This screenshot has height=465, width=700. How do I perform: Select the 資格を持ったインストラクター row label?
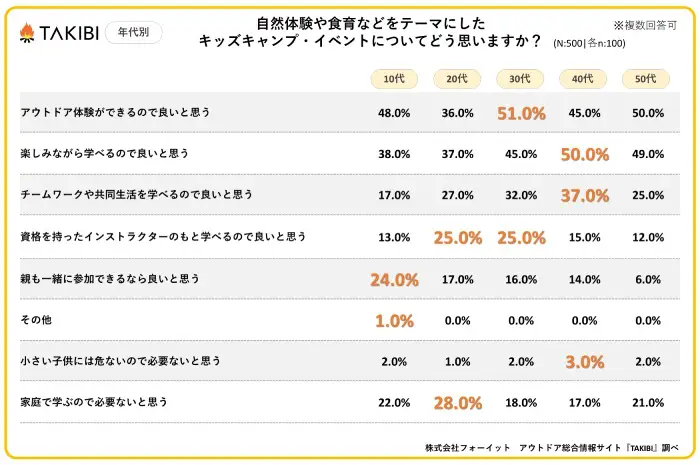coord(163,237)
